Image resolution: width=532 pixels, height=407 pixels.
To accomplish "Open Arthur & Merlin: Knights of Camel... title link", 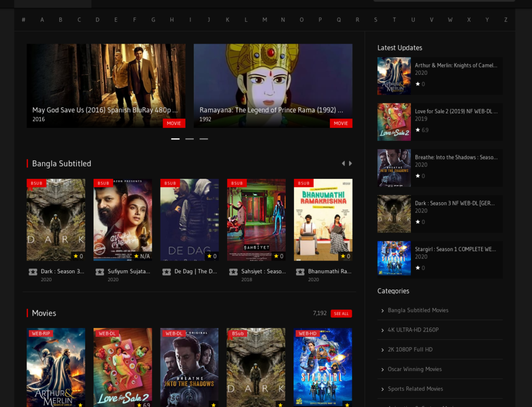I will tap(456, 65).
